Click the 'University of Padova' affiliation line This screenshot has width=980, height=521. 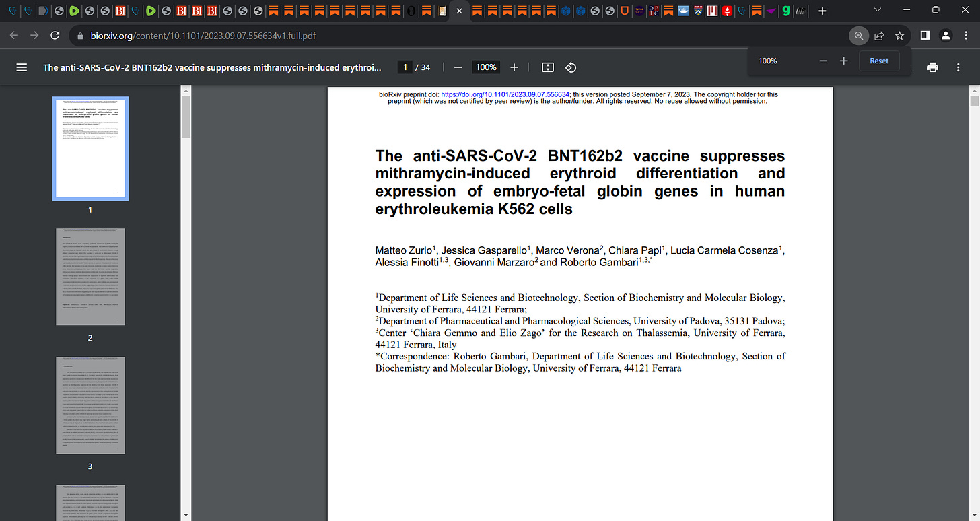coord(580,321)
